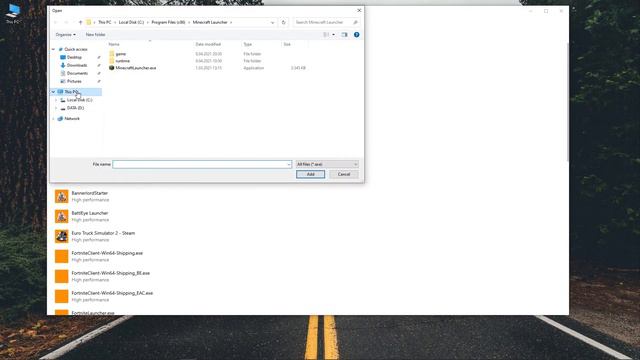
Task: Select the game folder icon
Action: pos(112,54)
